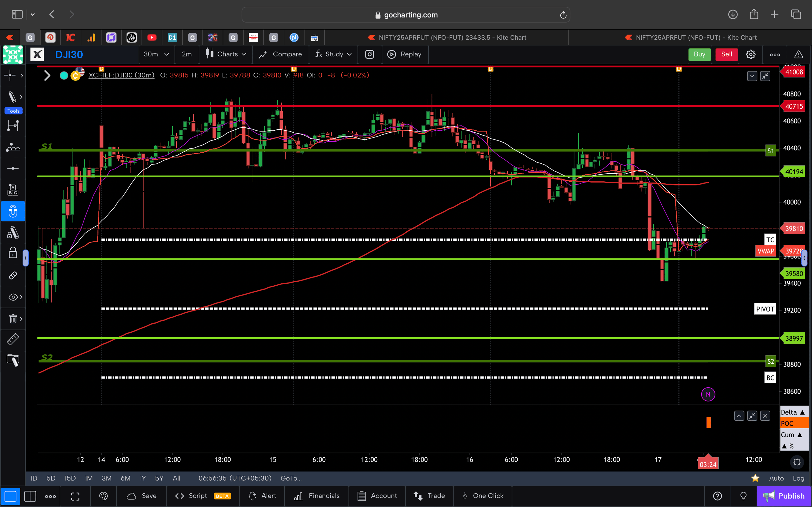The image size is (812, 507).
Task: Take a chart snapshot with the camera icon
Action: point(369,54)
